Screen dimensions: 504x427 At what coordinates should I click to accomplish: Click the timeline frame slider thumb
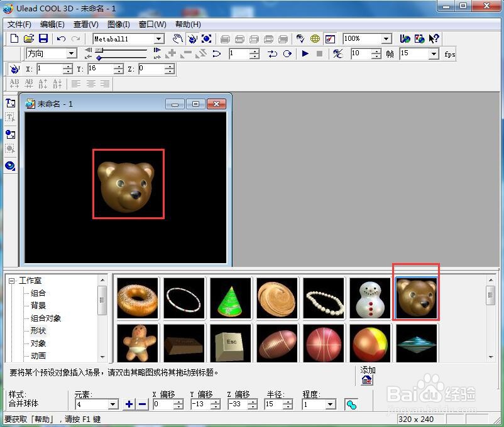click(99, 50)
